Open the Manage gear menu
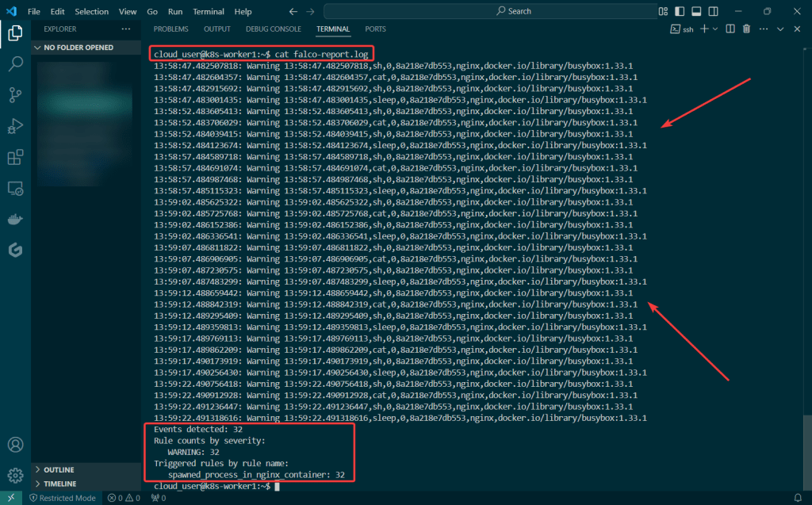The width and height of the screenshot is (812, 505). 15,476
